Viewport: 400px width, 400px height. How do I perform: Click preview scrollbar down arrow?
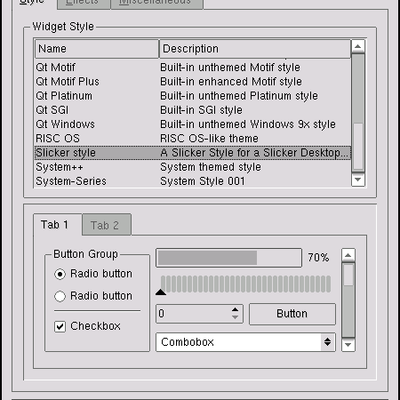point(348,345)
